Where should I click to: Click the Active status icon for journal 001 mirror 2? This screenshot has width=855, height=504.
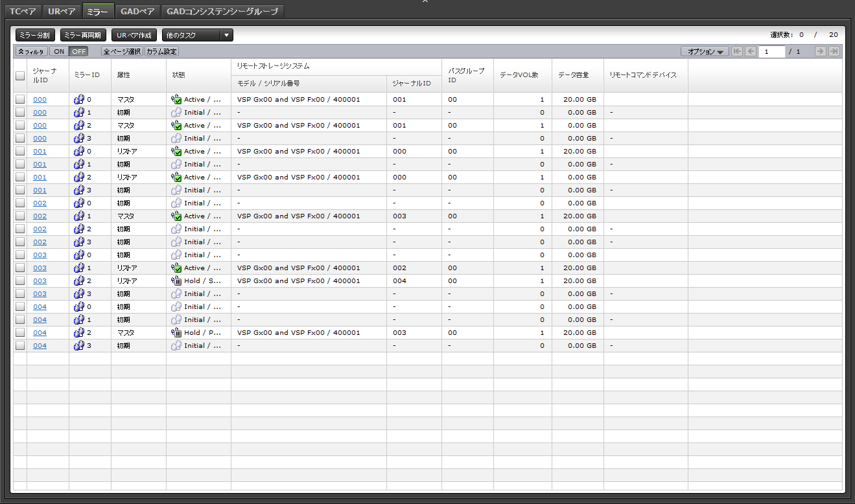(x=176, y=178)
